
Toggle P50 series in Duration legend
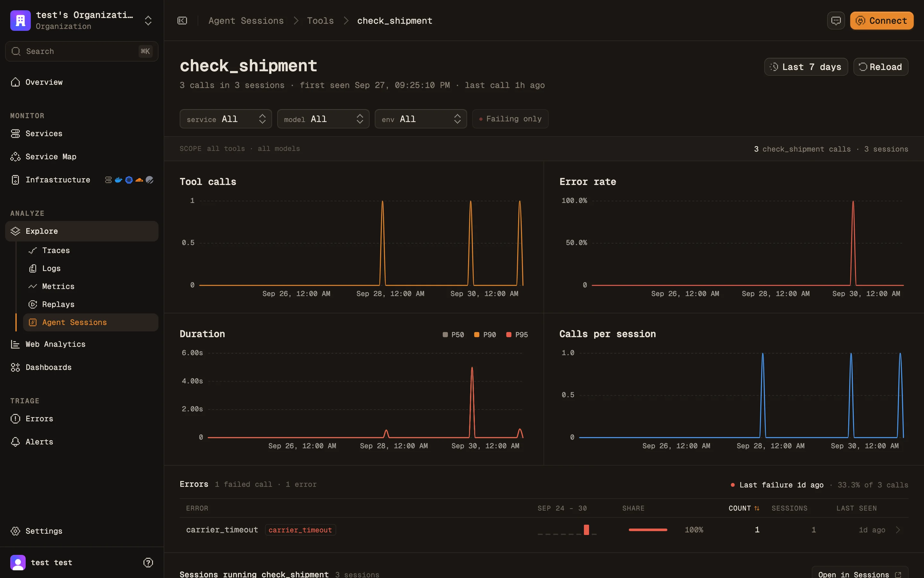(453, 335)
